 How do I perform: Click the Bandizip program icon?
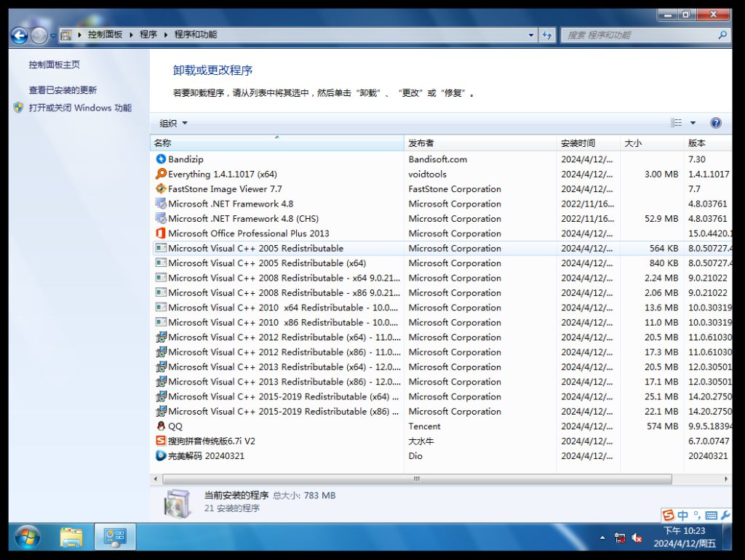161,159
